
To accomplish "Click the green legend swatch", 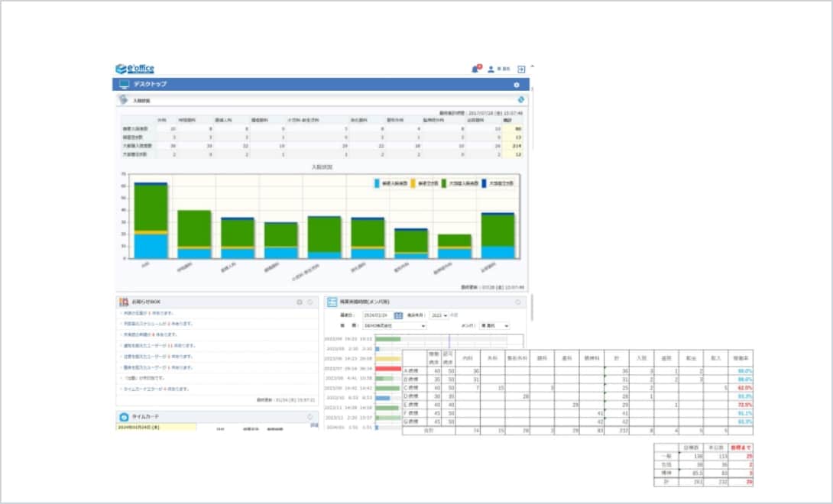I will pos(443,183).
